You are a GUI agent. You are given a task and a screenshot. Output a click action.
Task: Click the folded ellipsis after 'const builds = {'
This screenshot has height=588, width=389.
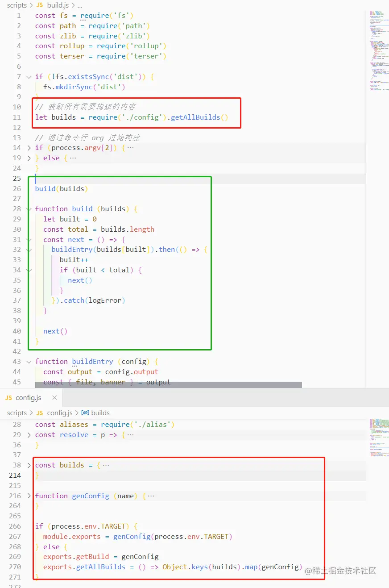[106, 465]
